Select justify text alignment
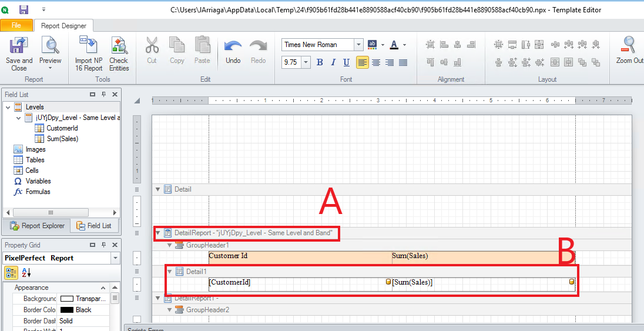 [403, 62]
